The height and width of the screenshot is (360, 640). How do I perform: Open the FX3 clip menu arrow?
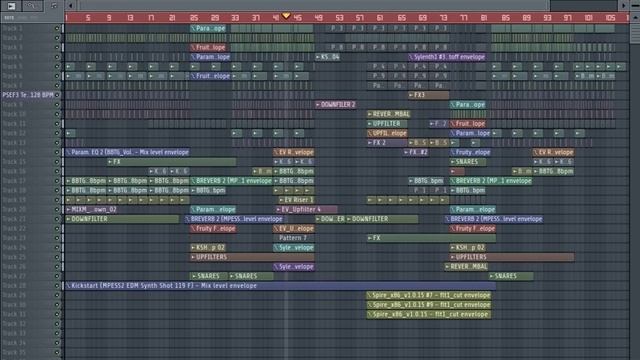411,95
